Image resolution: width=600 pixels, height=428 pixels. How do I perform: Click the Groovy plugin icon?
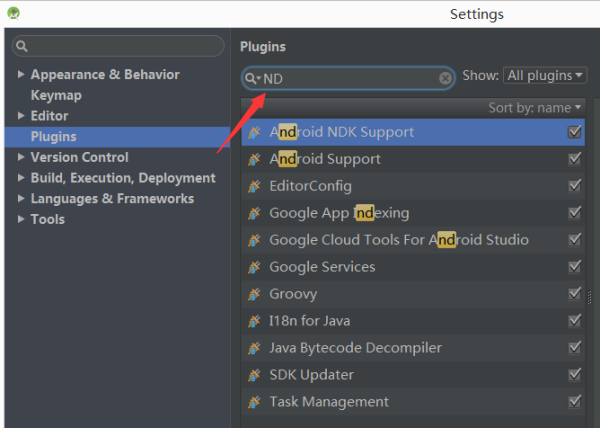click(254, 294)
